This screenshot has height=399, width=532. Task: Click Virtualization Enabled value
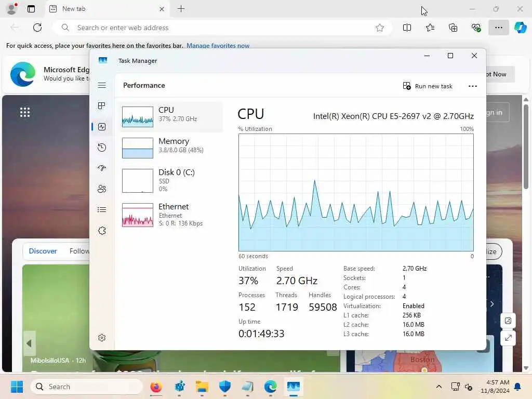413,305
